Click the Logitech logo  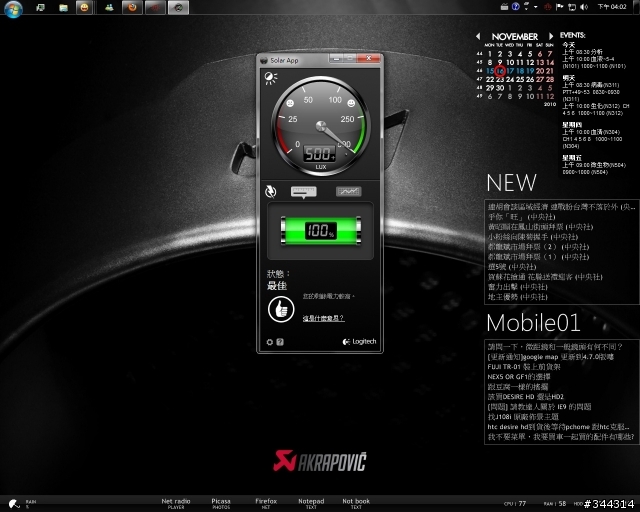(359, 341)
